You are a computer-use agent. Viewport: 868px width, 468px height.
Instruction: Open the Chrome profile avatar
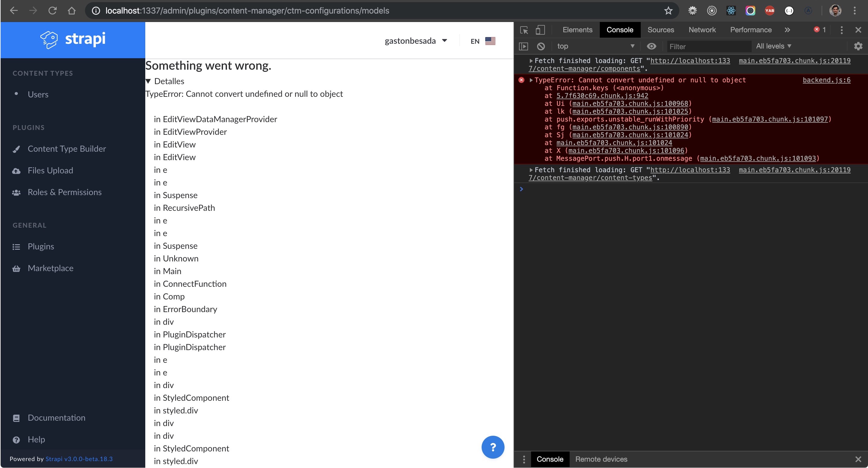point(835,11)
